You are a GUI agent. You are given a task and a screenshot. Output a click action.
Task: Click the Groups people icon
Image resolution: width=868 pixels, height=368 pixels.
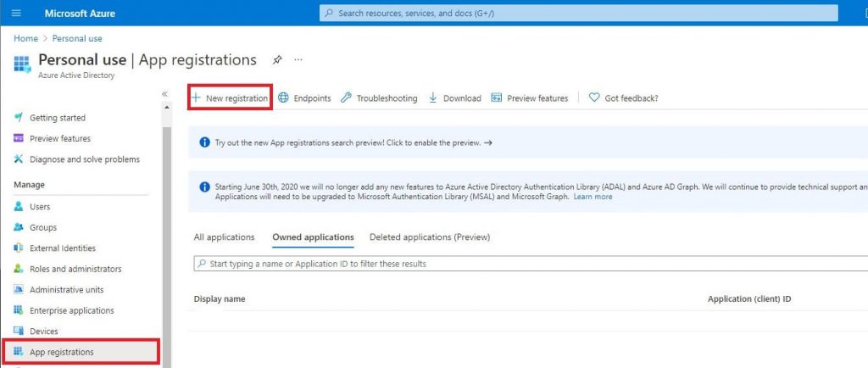coord(19,227)
